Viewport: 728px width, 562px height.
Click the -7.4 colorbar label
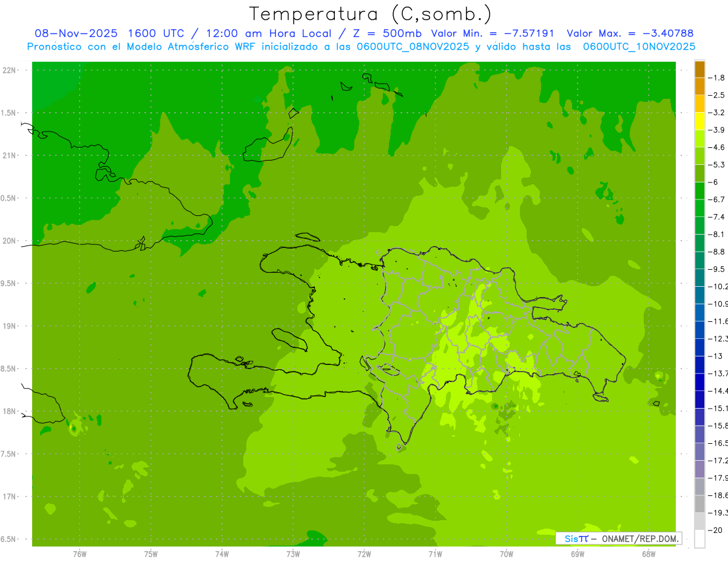pyautogui.click(x=716, y=216)
